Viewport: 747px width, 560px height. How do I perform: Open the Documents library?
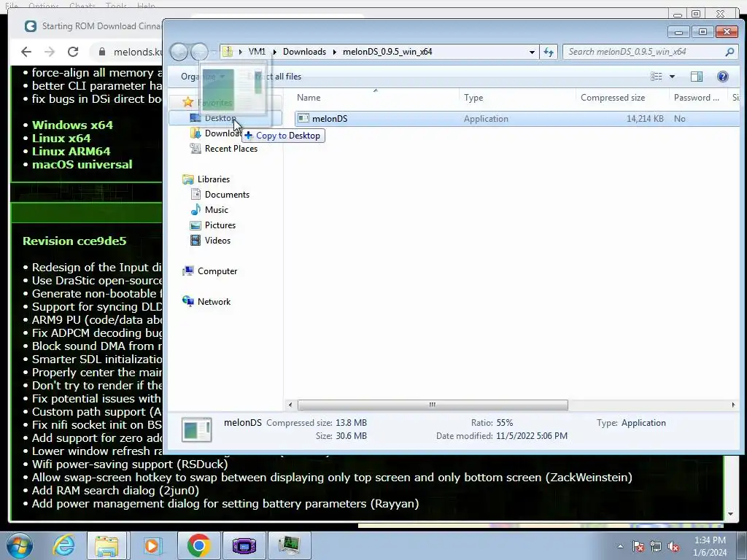[x=227, y=194]
